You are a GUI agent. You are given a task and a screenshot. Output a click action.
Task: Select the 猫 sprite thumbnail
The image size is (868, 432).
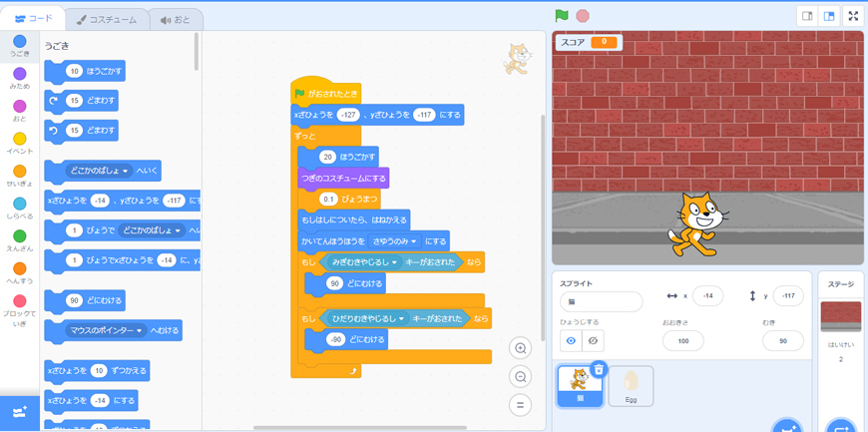click(x=580, y=386)
